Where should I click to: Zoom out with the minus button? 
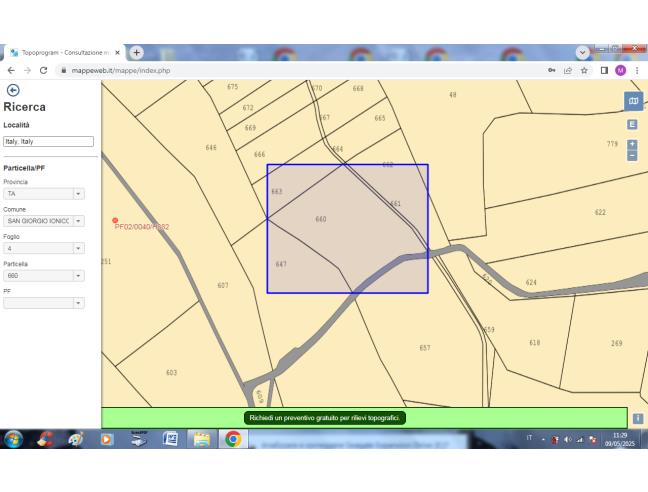(x=632, y=156)
